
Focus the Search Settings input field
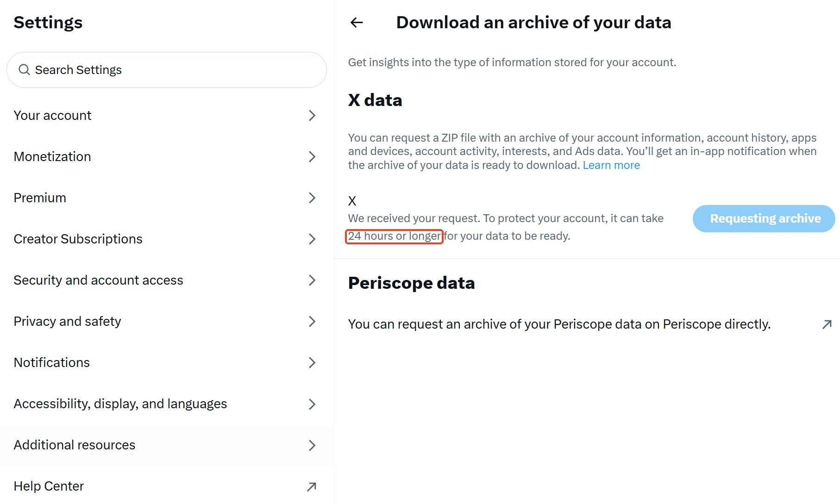(x=167, y=70)
